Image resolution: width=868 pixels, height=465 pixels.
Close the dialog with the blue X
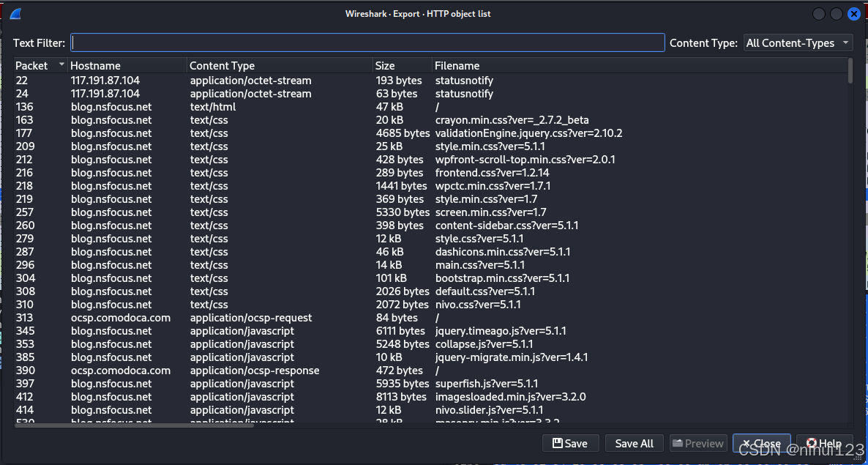[x=853, y=14]
